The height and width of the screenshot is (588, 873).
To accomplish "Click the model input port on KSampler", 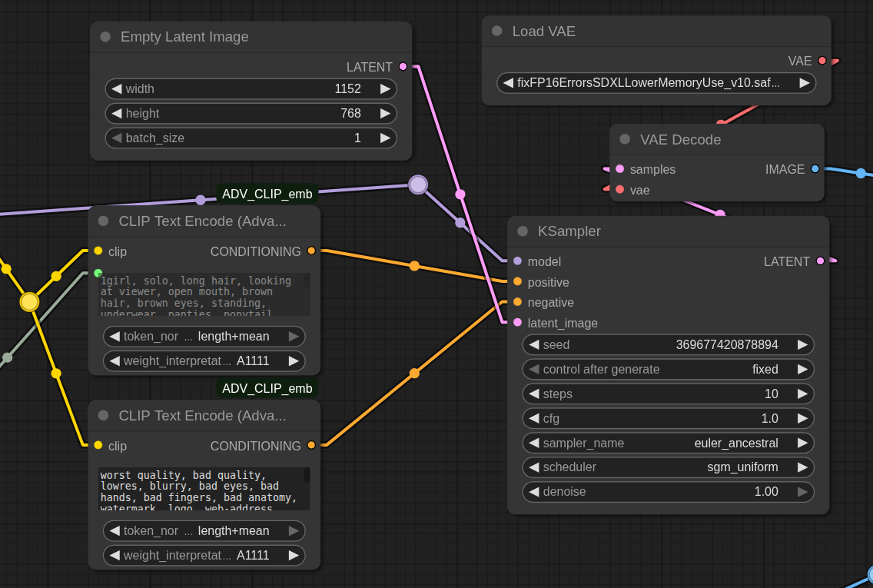I will click(517, 261).
